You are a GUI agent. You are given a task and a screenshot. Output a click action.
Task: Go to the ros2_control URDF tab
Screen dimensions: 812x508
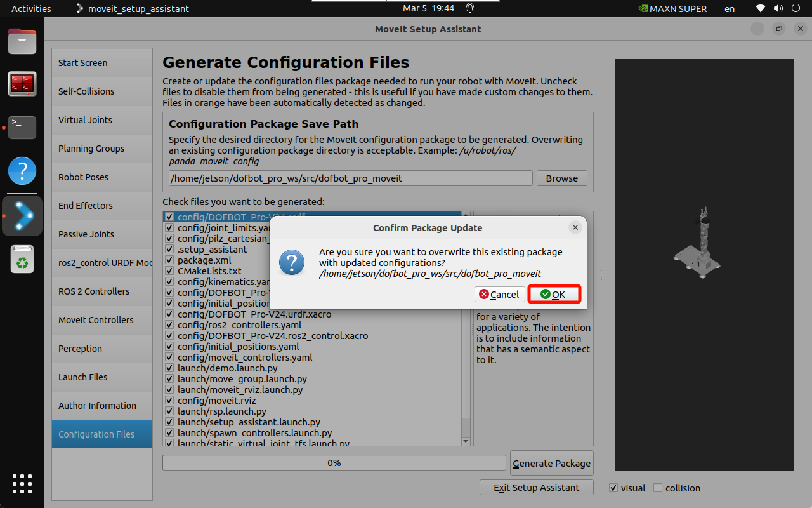[102, 263]
